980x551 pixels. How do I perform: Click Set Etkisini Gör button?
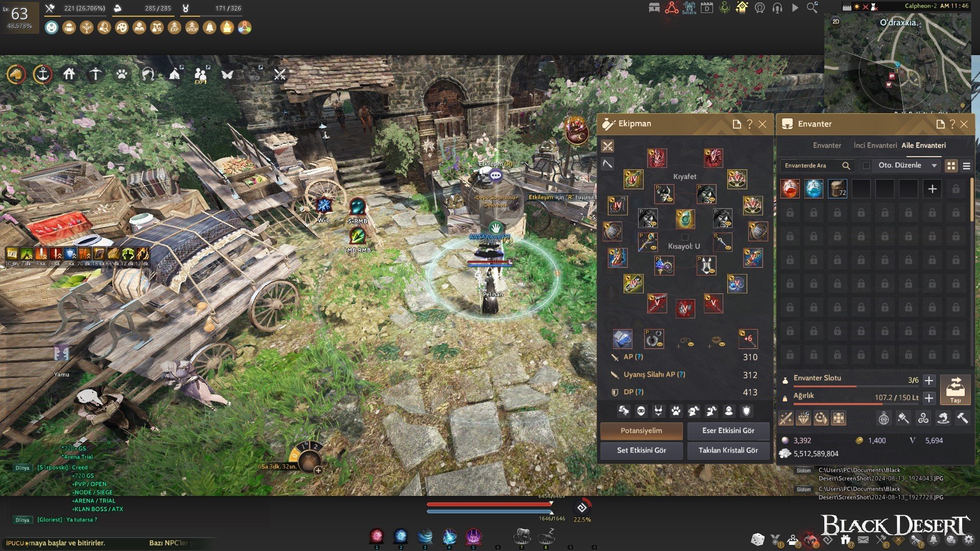pos(641,450)
